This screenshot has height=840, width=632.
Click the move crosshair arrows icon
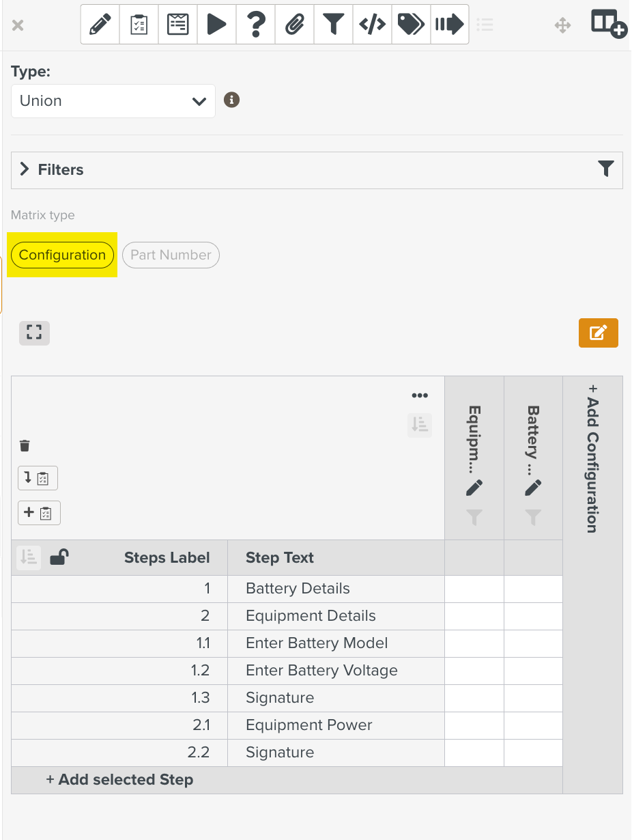[x=562, y=26]
